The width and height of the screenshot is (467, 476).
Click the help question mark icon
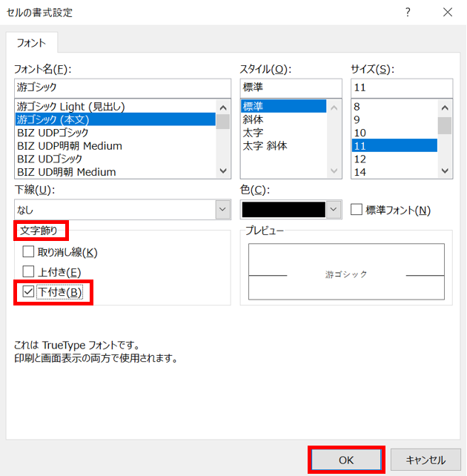pyautogui.click(x=408, y=13)
